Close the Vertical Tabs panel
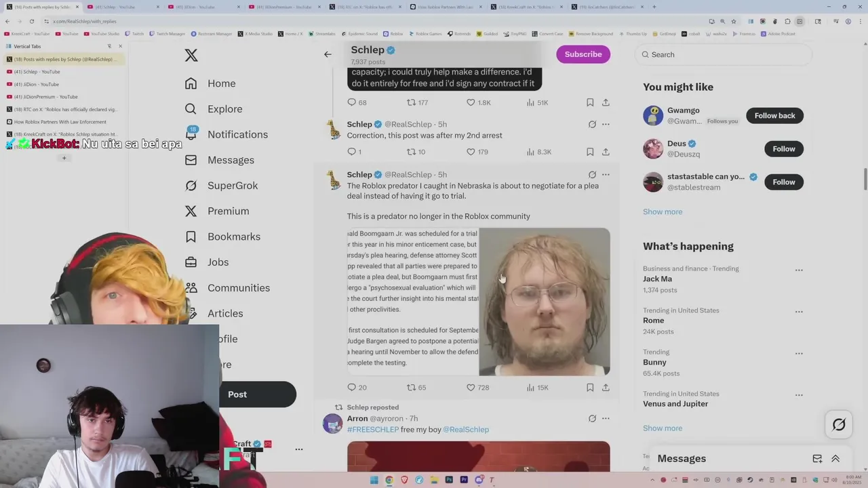This screenshot has height=488, width=868. tap(120, 46)
